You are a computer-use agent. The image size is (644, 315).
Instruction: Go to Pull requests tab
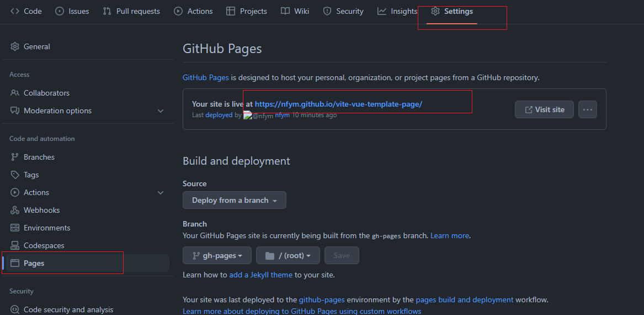tap(131, 12)
